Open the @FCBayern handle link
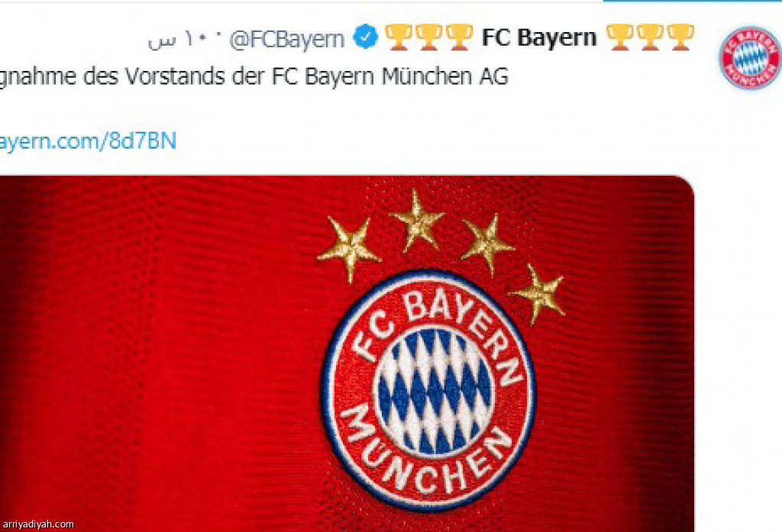 pos(287,39)
